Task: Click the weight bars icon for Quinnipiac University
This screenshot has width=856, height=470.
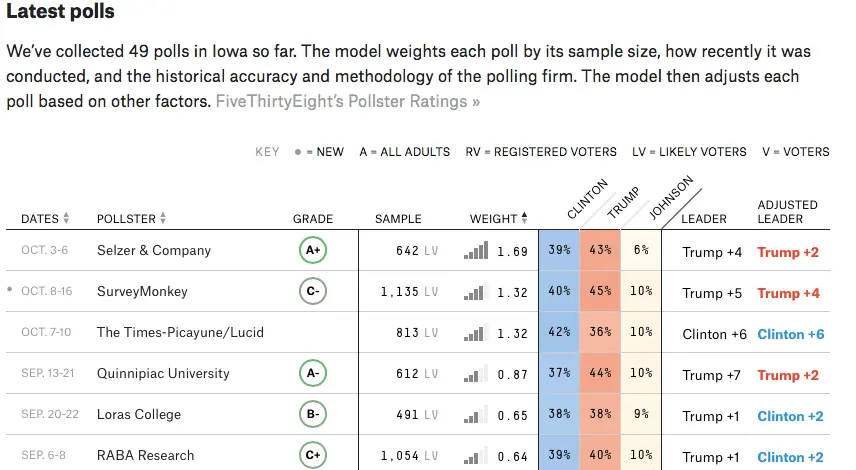Action: 477,374
